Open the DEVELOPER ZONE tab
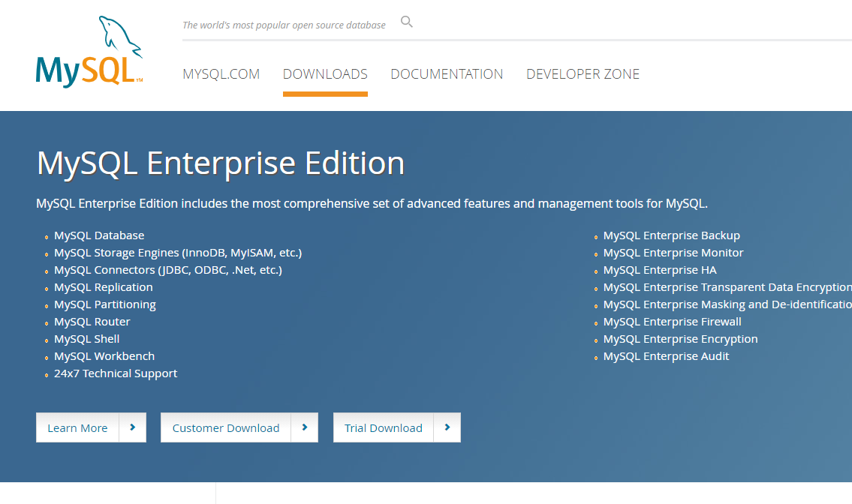 583,73
